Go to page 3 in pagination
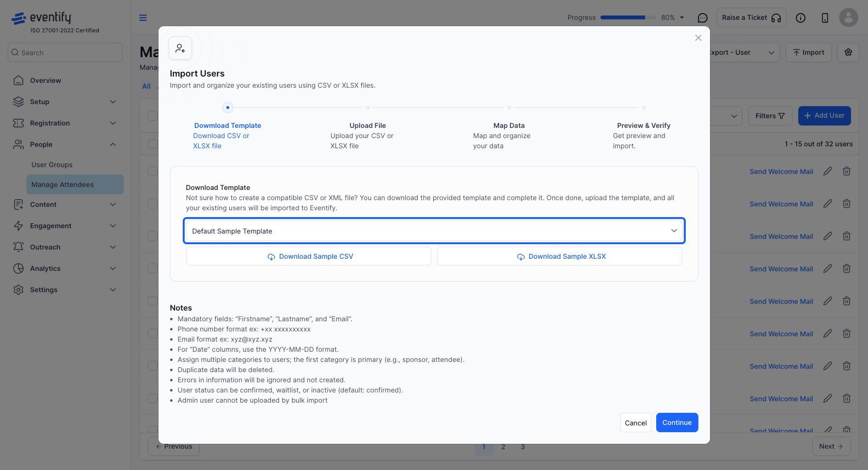The height and width of the screenshot is (470, 868). 522,447
